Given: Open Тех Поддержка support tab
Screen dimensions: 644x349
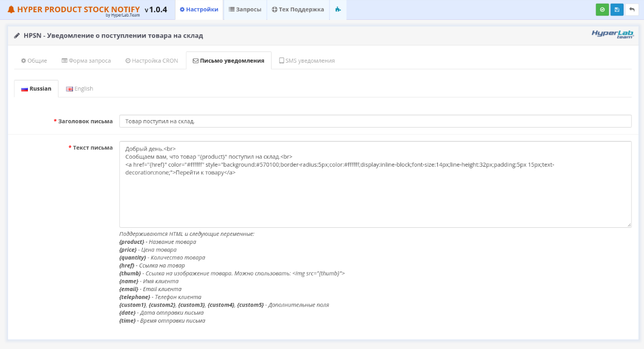Looking at the screenshot, I should [298, 10].
